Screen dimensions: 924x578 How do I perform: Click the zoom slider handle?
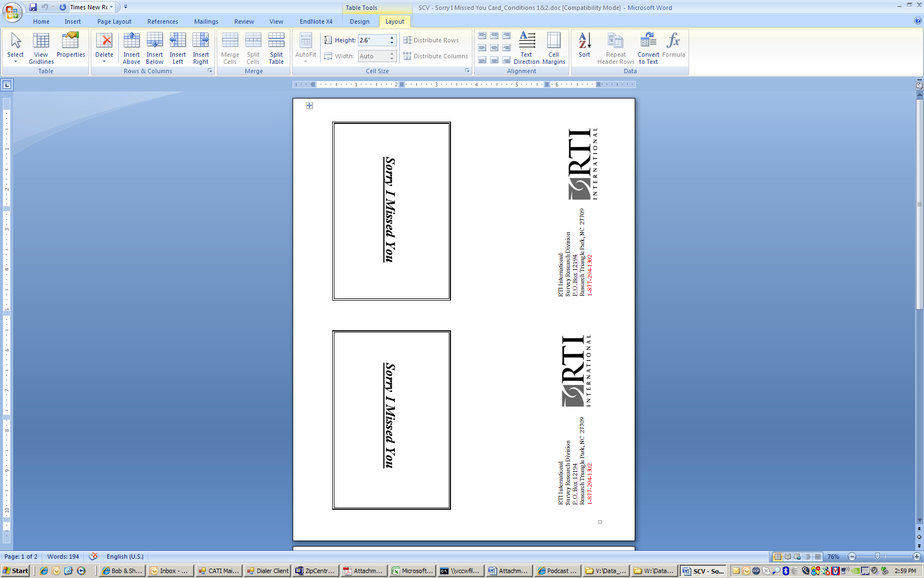877,557
